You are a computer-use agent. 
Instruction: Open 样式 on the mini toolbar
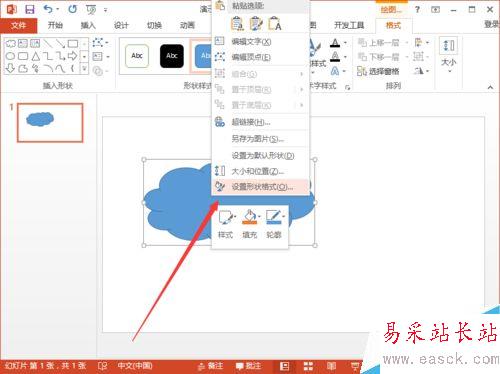226,224
